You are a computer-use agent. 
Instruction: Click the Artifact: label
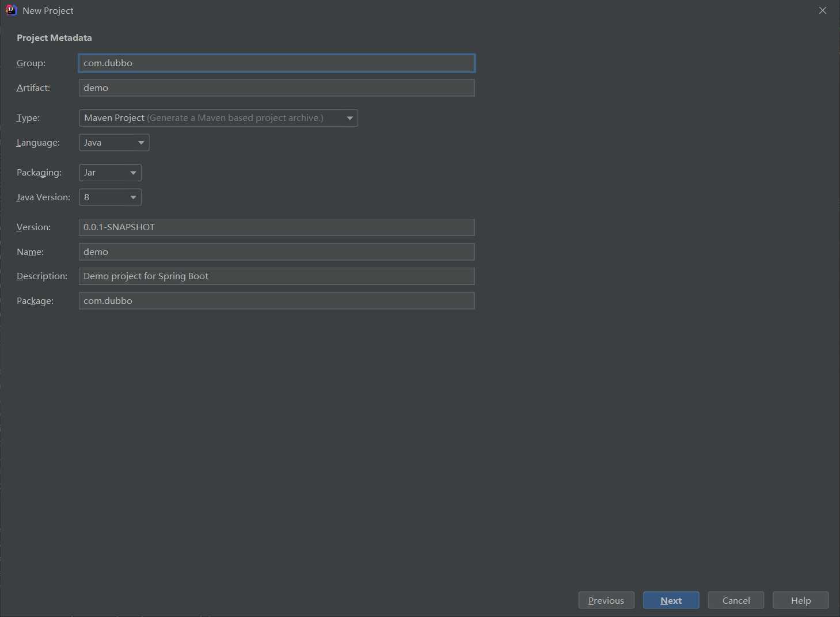(33, 88)
